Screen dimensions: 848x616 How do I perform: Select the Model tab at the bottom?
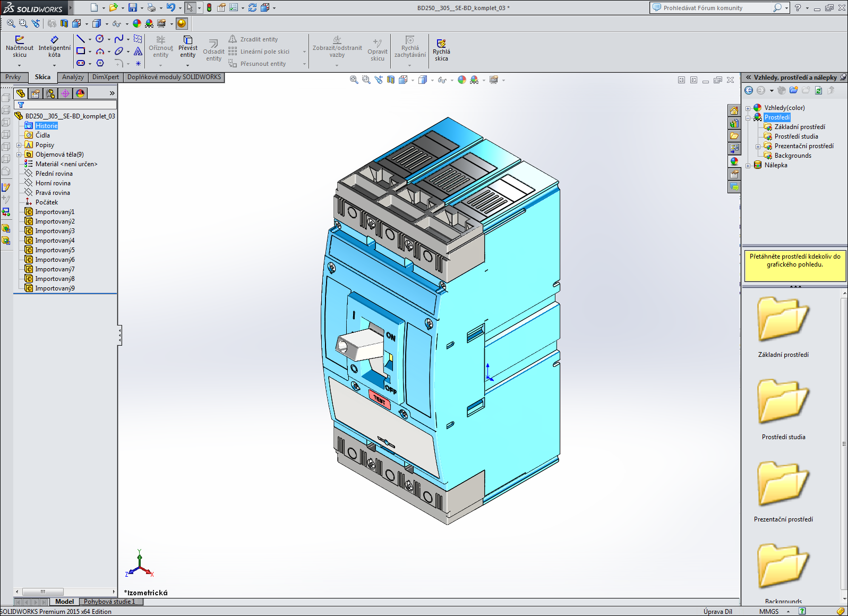(x=64, y=602)
